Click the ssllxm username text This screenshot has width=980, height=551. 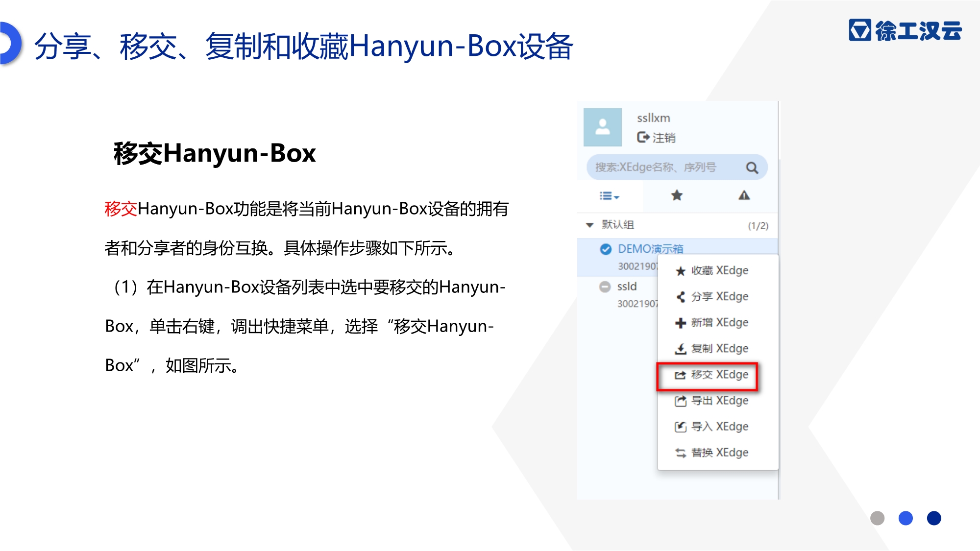(653, 118)
